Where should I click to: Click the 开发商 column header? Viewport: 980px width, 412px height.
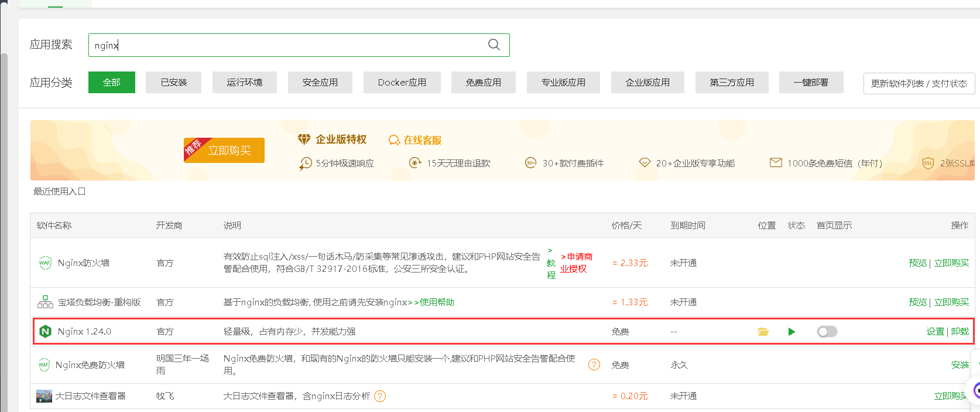coord(169,226)
